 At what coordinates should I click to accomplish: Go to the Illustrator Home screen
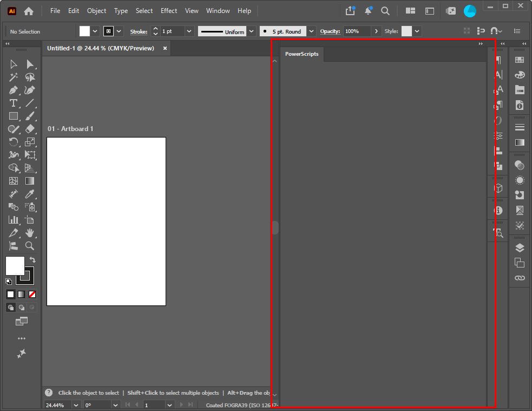click(x=29, y=11)
